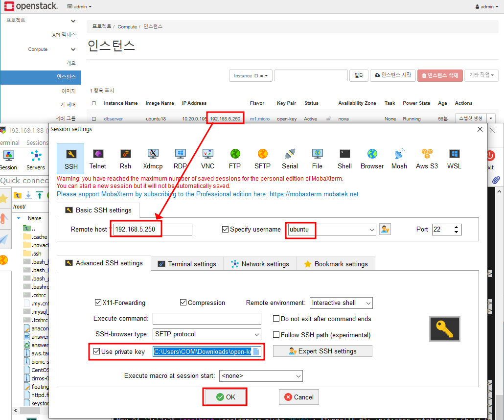Pick the Mosh session icon
Screen dimensions: 504x420
399,159
